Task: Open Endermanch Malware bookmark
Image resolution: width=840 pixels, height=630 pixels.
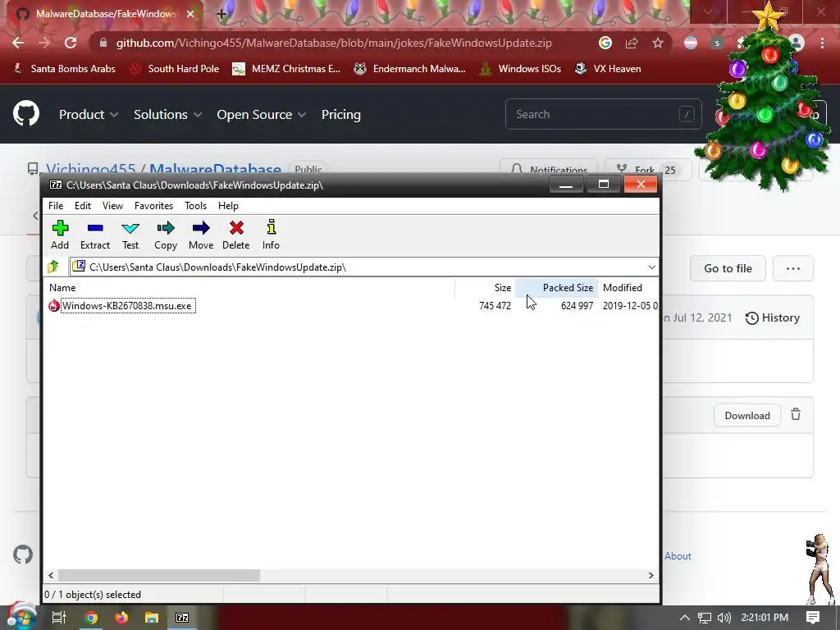Action: pos(410,69)
